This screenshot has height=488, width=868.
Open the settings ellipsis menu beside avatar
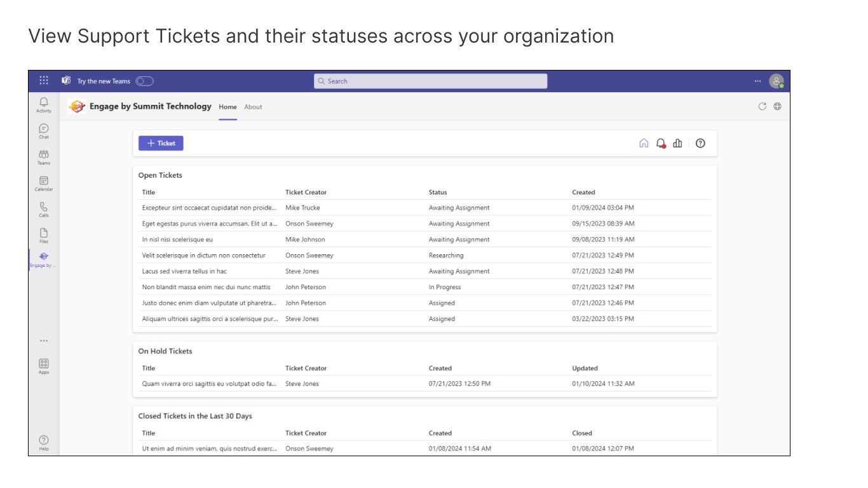point(757,81)
